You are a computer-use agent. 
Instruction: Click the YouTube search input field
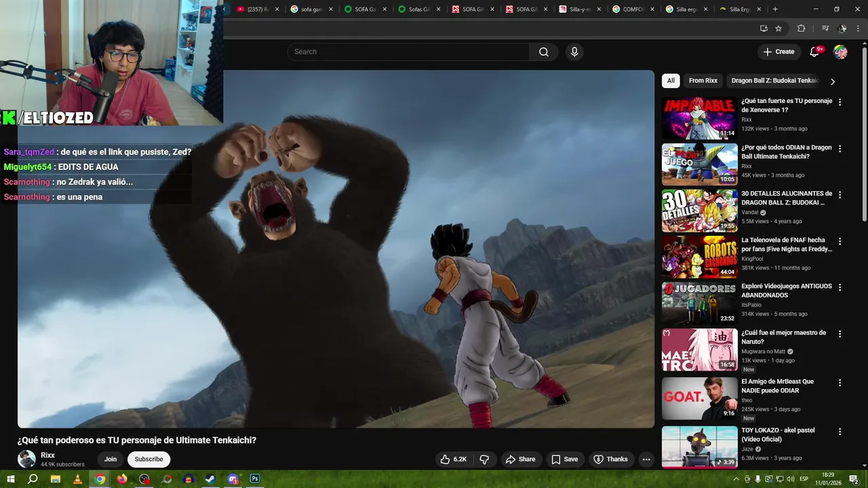408,52
